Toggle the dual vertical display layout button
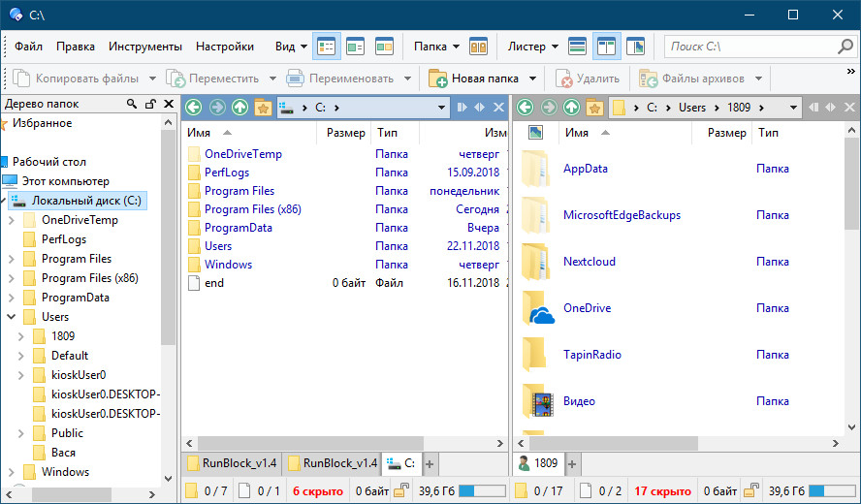The image size is (861, 504). (x=607, y=47)
